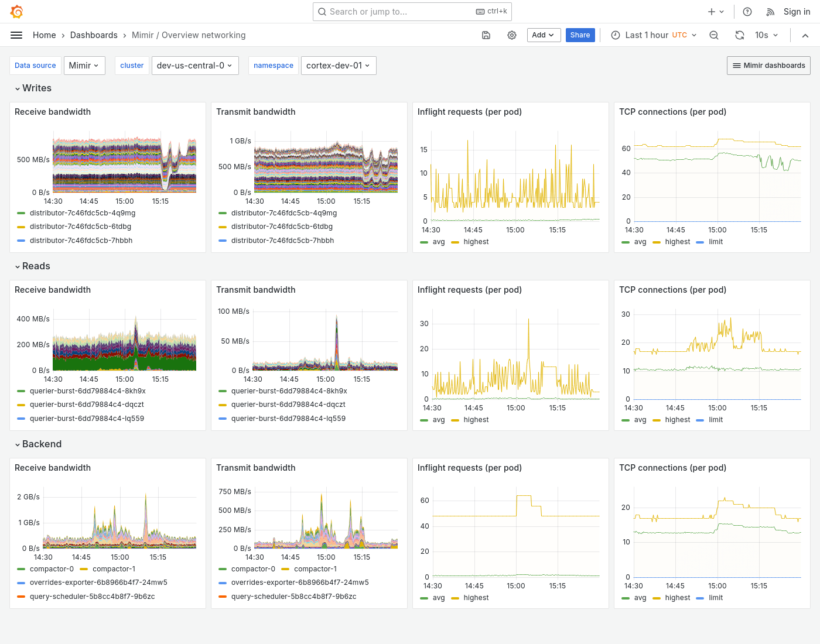Open the namespace dropdown showing cortex-dev-01
The image size is (820, 644).
click(x=339, y=65)
